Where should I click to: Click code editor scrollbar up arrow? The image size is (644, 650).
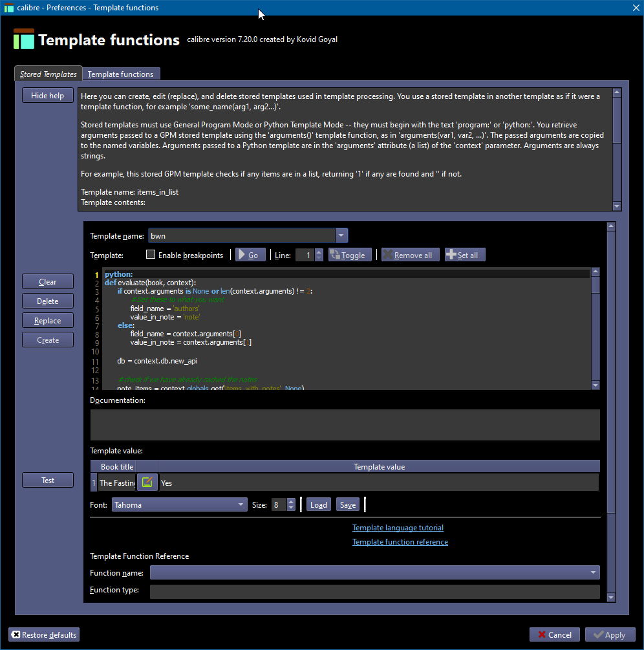596,272
